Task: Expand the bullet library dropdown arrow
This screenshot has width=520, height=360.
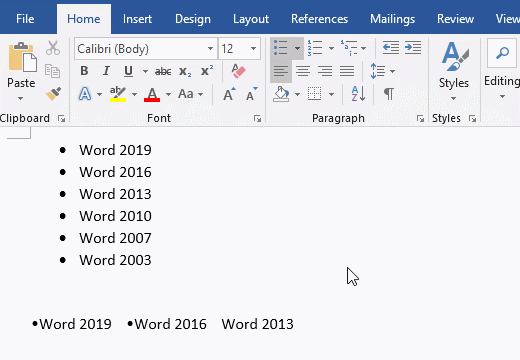Action: point(297,48)
